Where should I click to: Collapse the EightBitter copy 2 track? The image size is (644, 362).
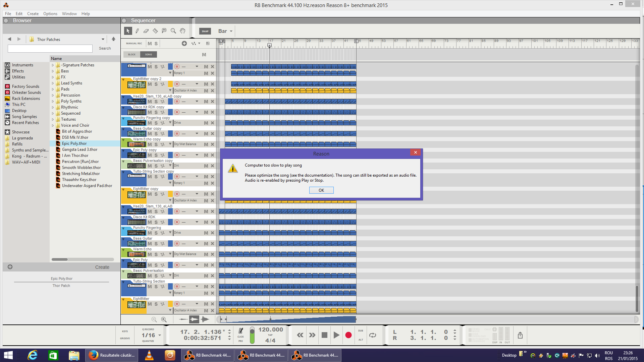[123, 80]
